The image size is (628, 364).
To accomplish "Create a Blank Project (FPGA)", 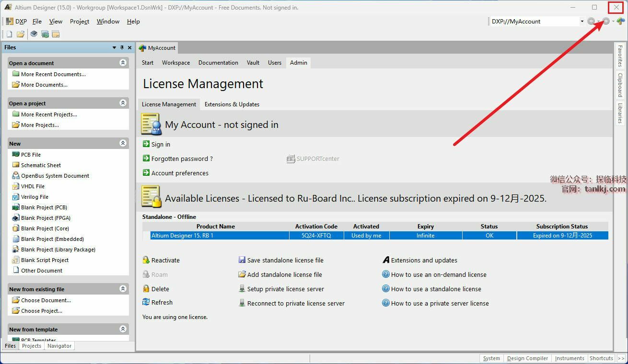I will [46, 218].
